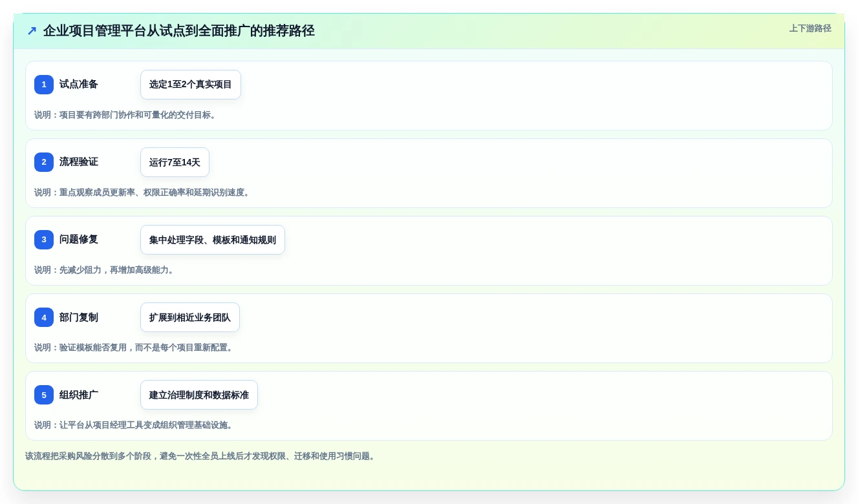Click the step 3 number badge
The height and width of the screenshot is (504, 858).
(x=44, y=240)
